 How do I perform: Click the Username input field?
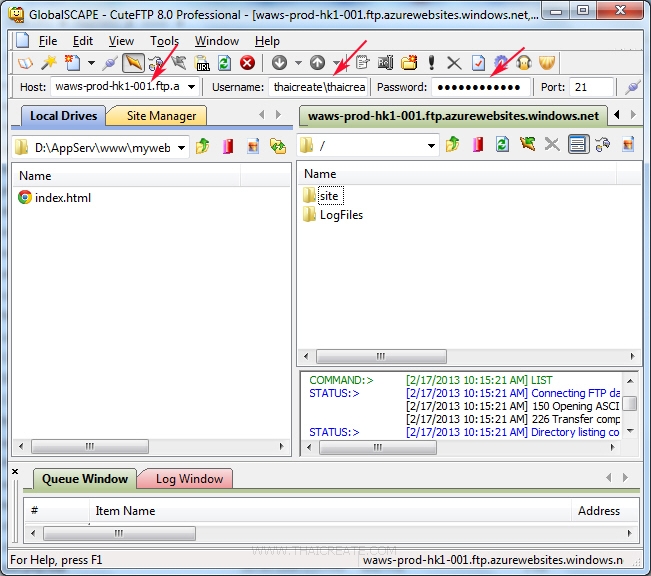click(318, 87)
